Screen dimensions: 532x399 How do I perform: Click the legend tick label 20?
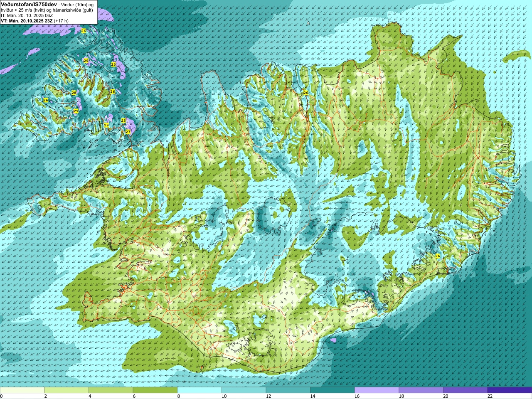[x=446, y=397]
